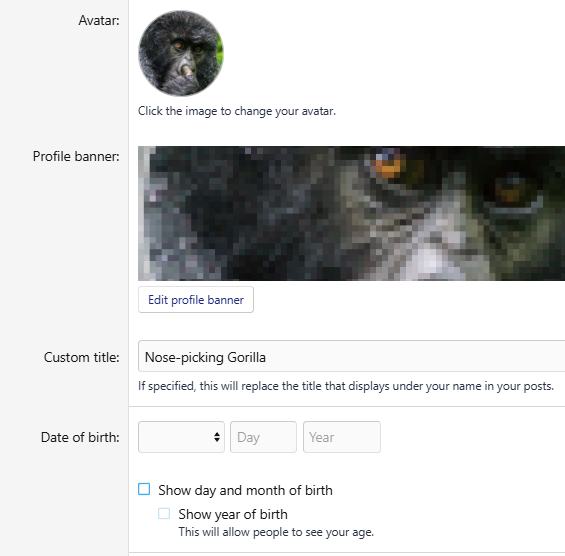Image resolution: width=565 pixels, height=556 pixels.
Task: Click the Custom title input field
Action: (351, 356)
